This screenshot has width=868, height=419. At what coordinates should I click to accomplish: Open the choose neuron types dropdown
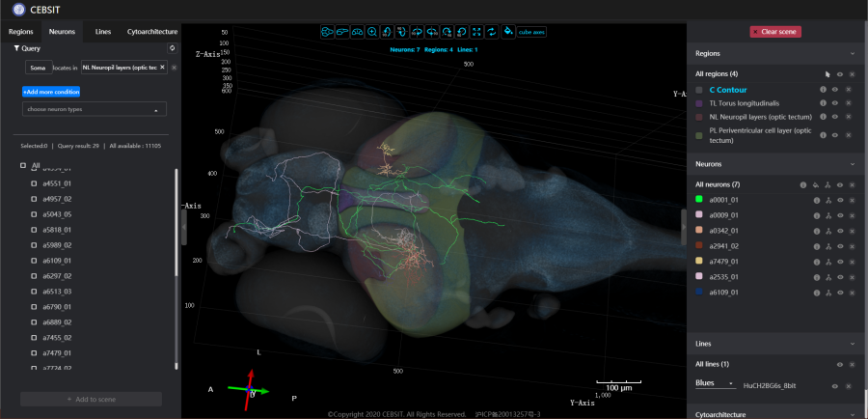coord(94,110)
